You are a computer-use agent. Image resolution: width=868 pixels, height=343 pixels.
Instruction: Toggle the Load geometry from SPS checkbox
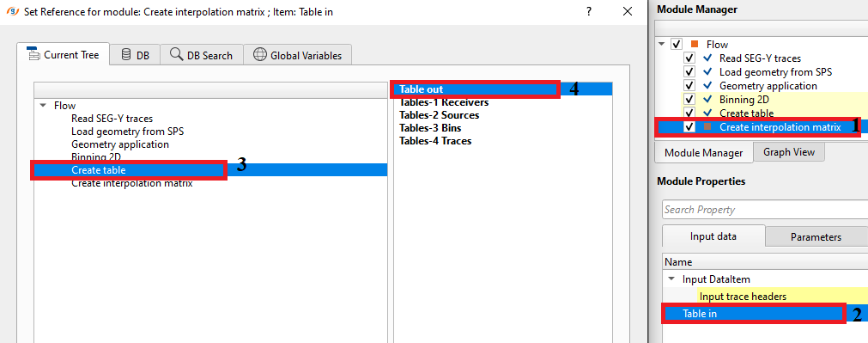tap(689, 71)
